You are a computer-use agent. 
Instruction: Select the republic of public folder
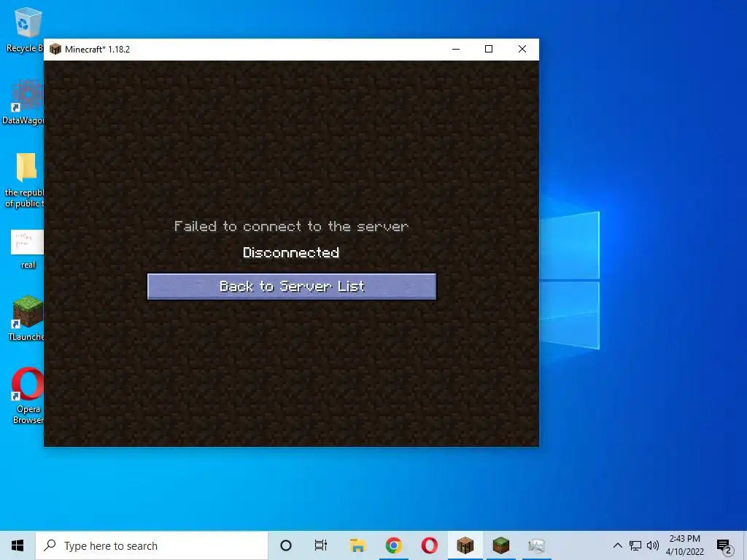(24, 180)
